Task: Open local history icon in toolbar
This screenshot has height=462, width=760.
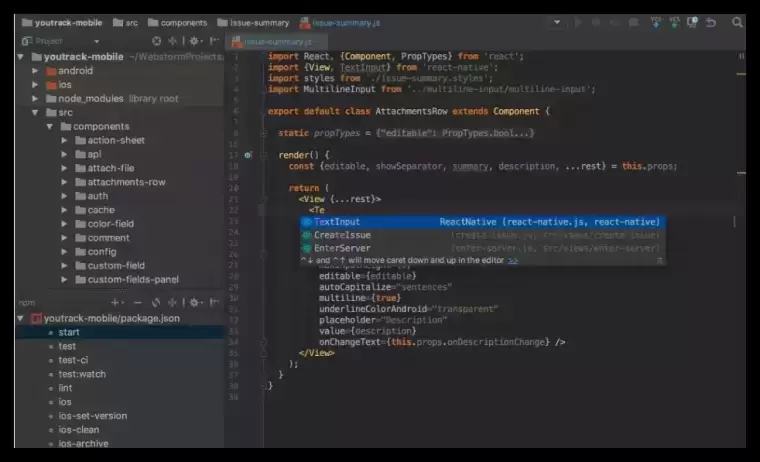Action: [692, 22]
